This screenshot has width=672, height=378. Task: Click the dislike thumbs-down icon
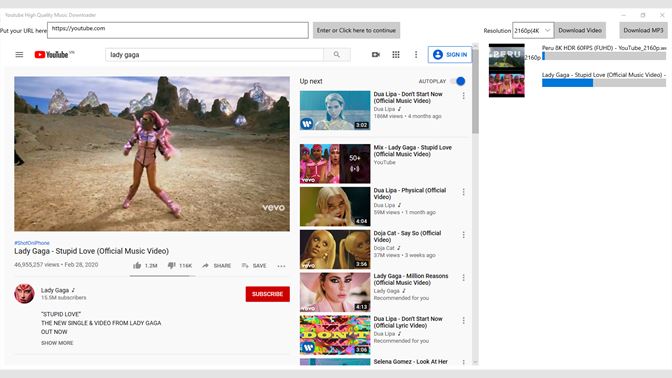point(171,265)
